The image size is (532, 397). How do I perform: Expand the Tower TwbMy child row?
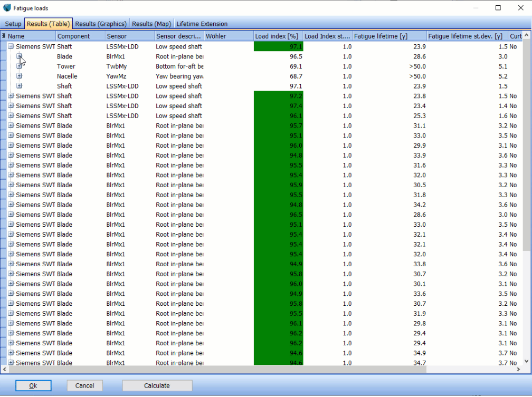(x=20, y=66)
